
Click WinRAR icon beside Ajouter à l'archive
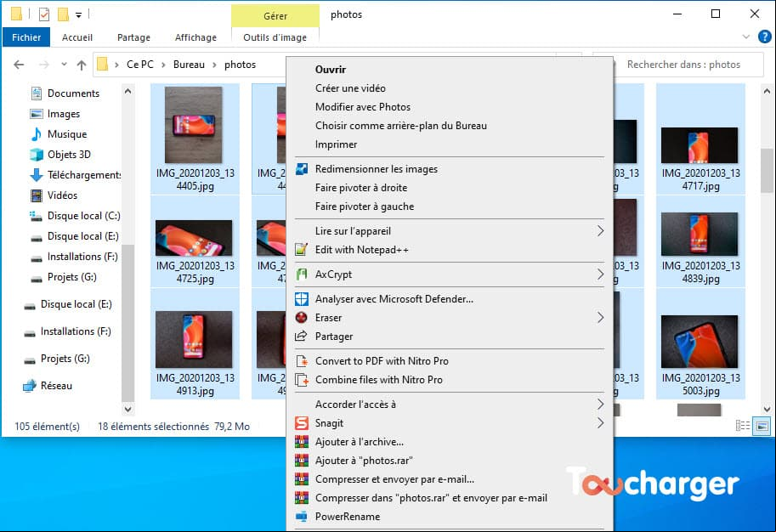tap(302, 442)
